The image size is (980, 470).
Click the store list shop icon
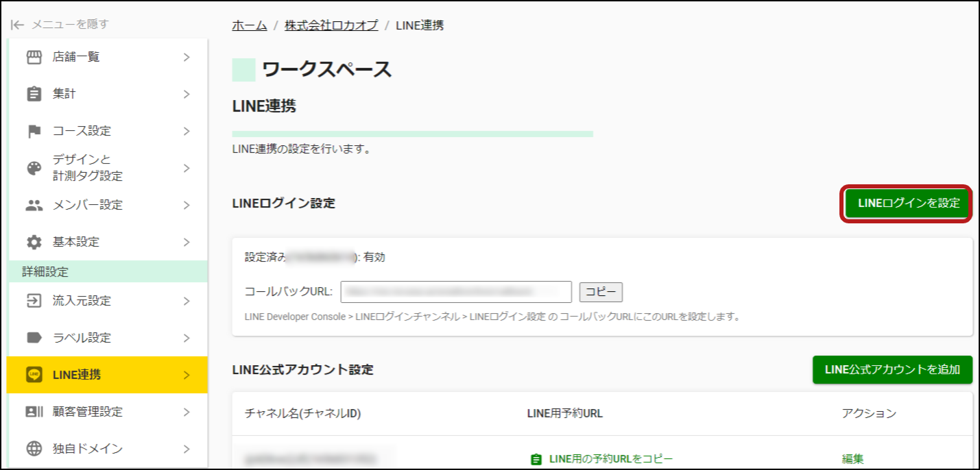34,58
